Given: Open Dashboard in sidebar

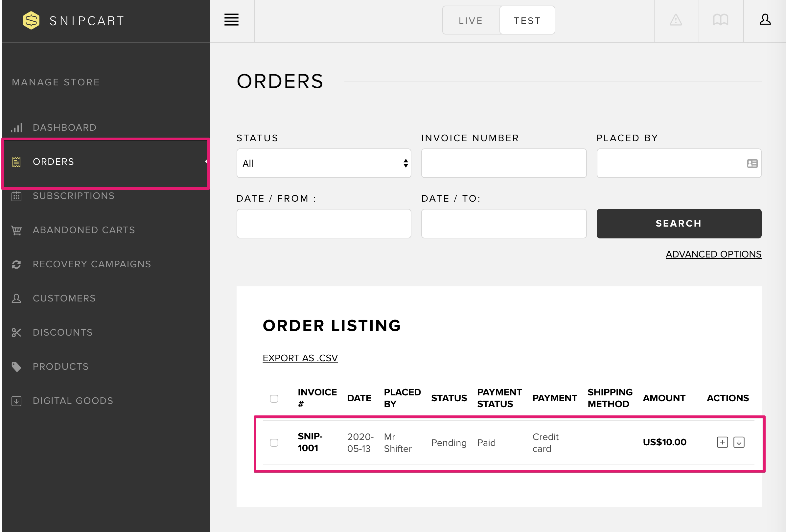Looking at the screenshot, I should pos(65,127).
